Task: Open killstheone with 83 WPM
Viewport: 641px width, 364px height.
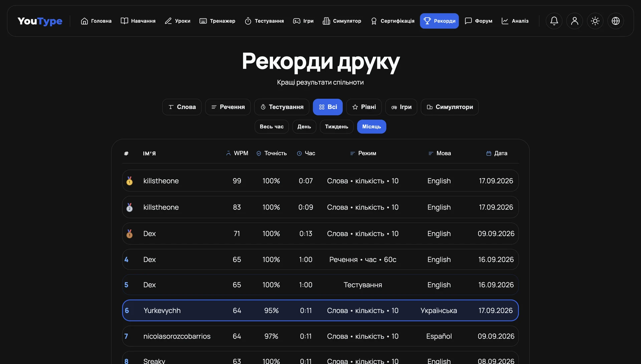Action: click(x=320, y=207)
